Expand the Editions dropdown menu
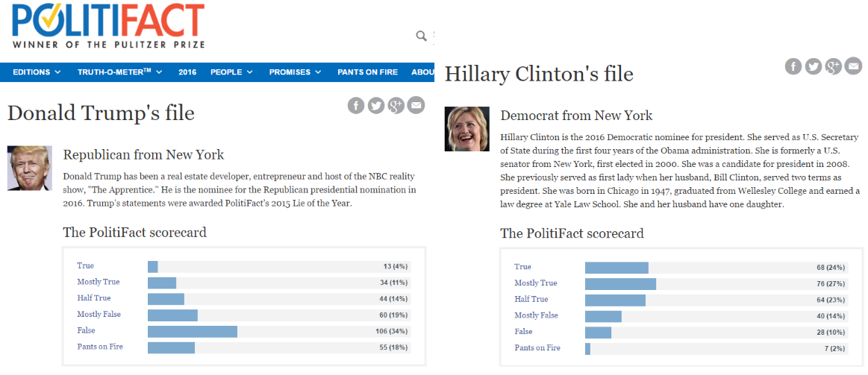Screen dimensions: 868x375 (37, 72)
